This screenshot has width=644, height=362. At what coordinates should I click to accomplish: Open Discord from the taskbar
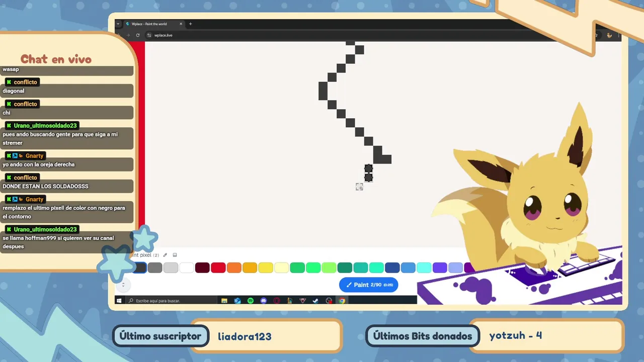tap(263, 301)
